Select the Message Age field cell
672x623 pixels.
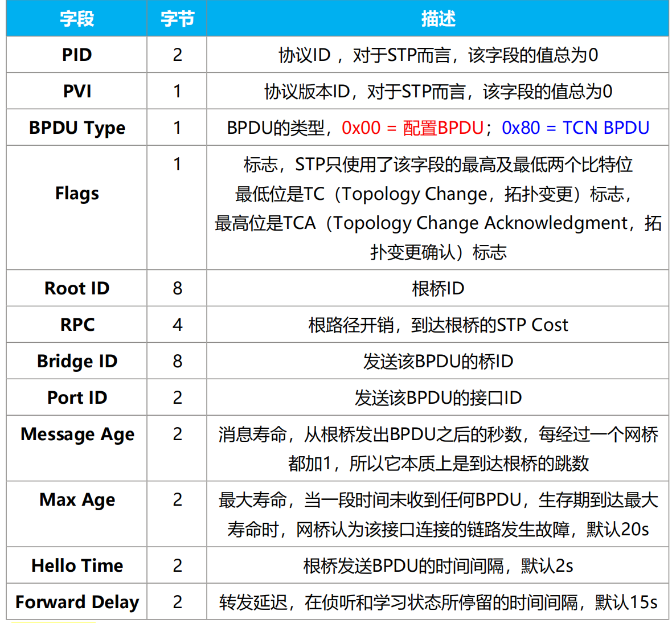77,448
